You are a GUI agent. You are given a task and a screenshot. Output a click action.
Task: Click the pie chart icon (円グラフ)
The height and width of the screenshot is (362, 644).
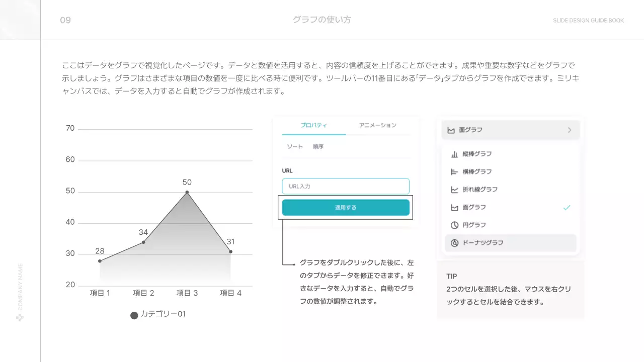coord(454,225)
